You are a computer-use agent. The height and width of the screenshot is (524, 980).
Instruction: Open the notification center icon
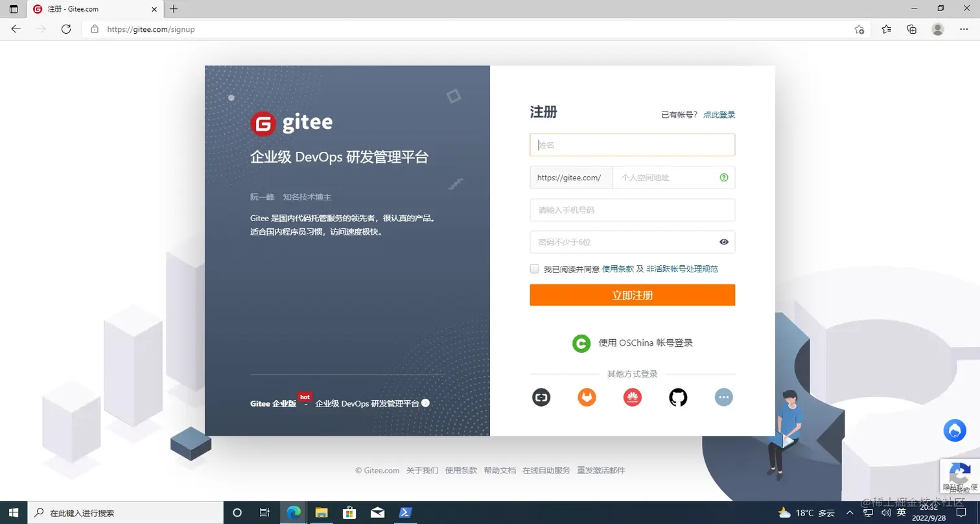(961, 513)
